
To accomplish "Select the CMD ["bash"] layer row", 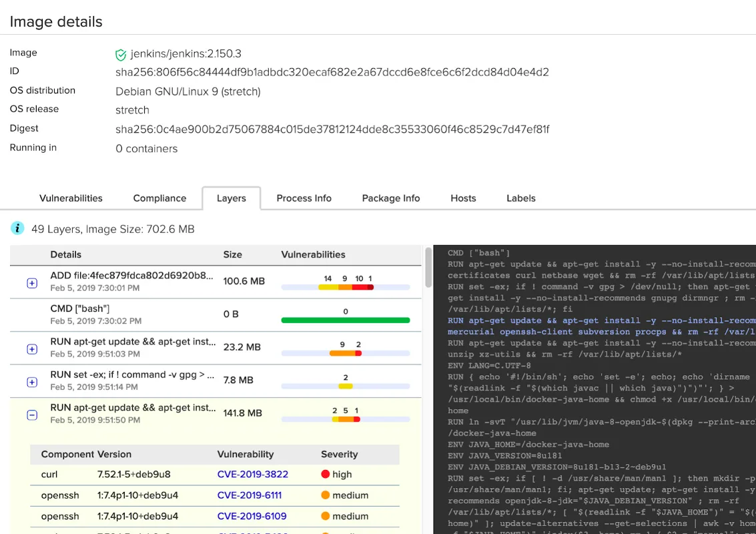I will pyautogui.click(x=216, y=314).
